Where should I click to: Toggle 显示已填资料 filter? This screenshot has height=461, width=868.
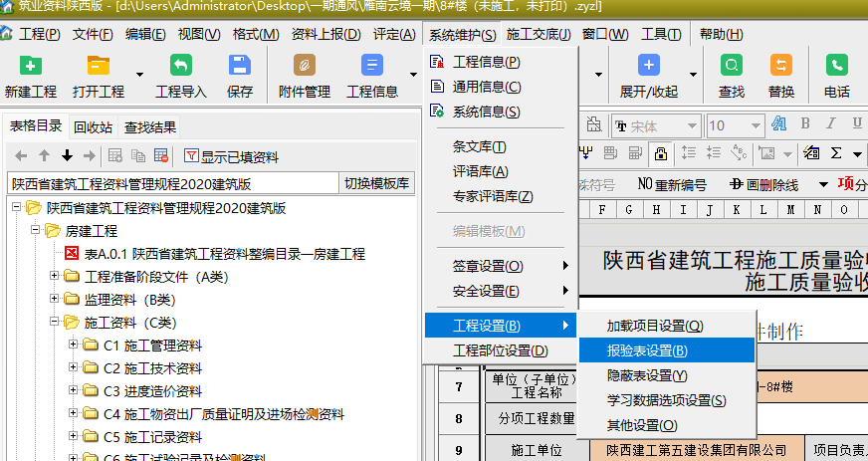coord(231,156)
